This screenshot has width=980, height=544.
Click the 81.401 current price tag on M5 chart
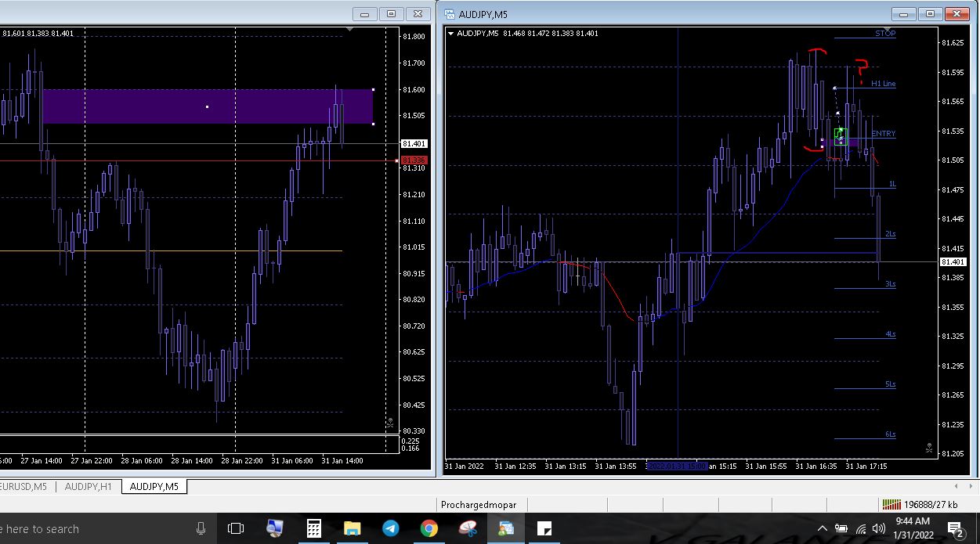pos(954,262)
